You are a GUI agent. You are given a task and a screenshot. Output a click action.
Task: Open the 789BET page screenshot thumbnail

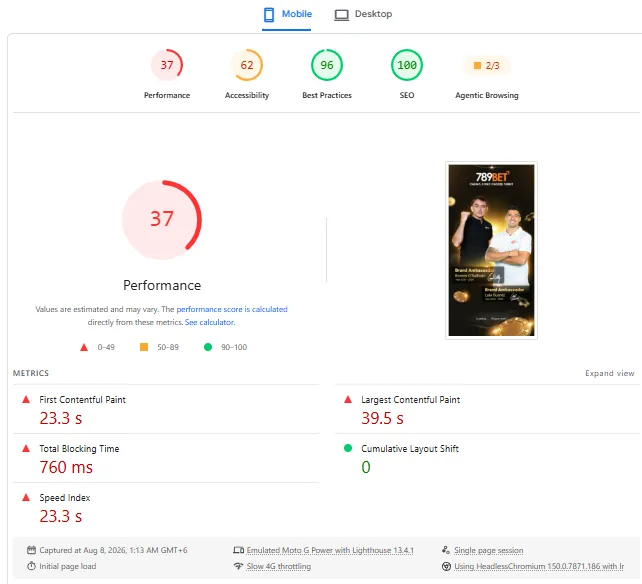(x=491, y=250)
